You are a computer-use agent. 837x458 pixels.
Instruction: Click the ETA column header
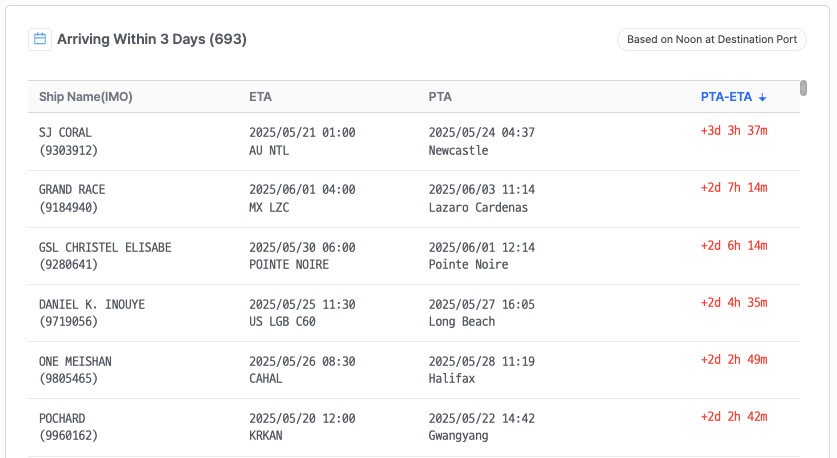(260, 97)
